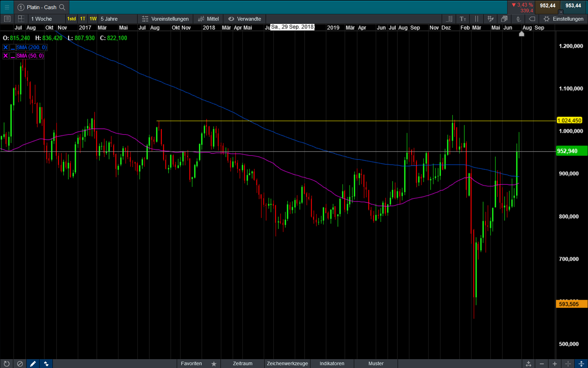Click the search magnifier next to Platin - Cash
Viewport: 588px width, 368px height.
click(x=62, y=7)
